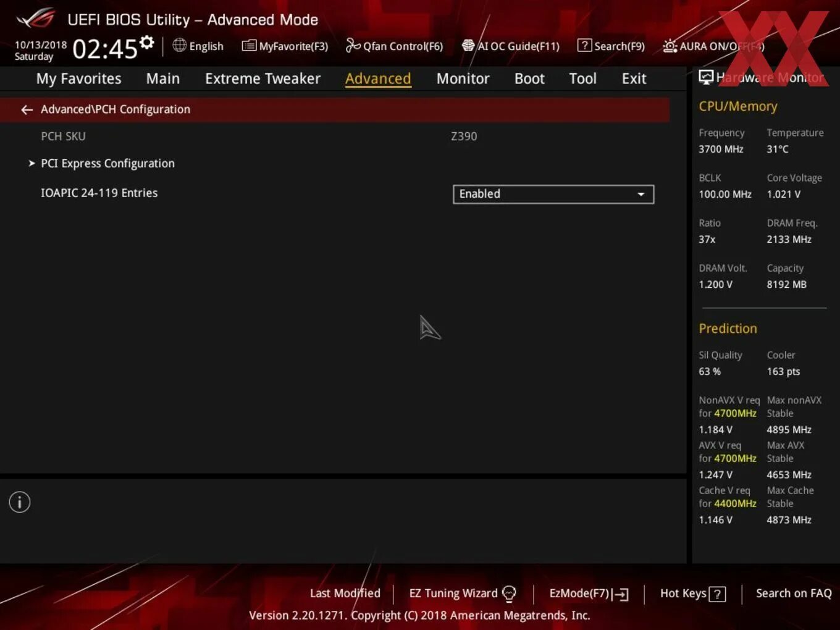Toggle AURA ON/OFF(F4) lighting
This screenshot has height=630, width=840.
[713, 46]
